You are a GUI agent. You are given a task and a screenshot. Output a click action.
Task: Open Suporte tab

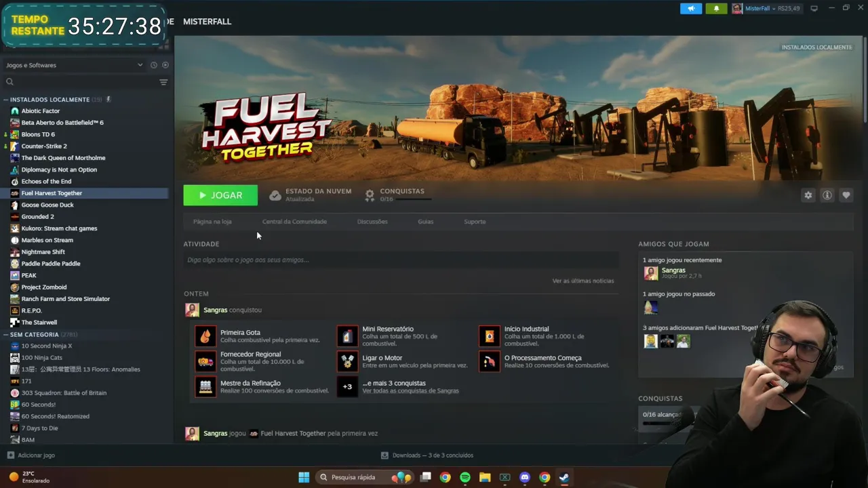[475, 222]
